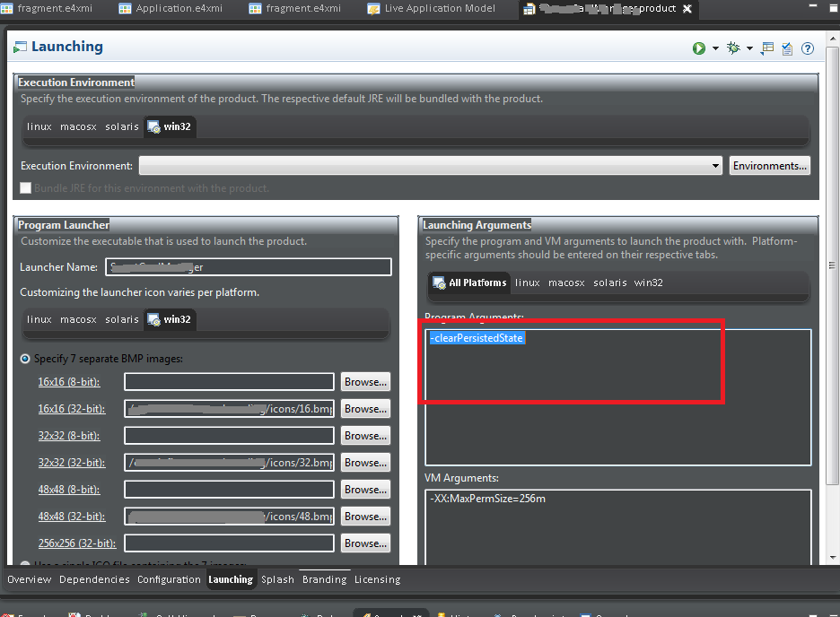Close the .product editor tab

click(687, 9)
